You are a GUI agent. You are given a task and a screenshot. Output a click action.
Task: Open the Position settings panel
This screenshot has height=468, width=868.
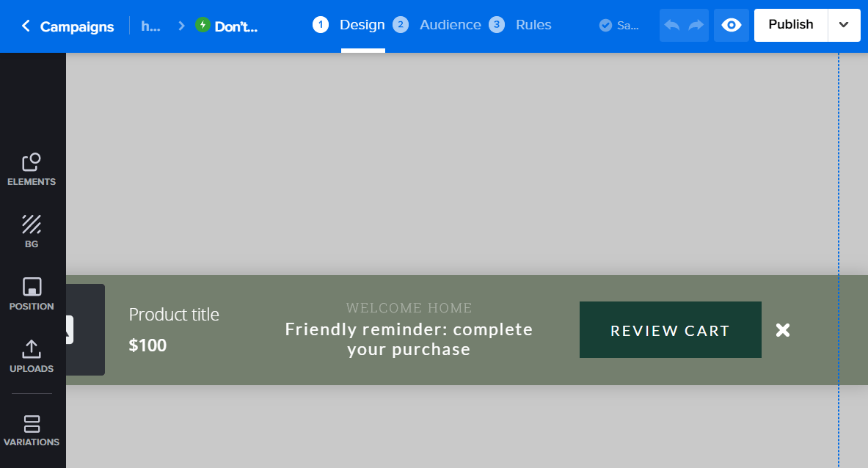(32, 293)
